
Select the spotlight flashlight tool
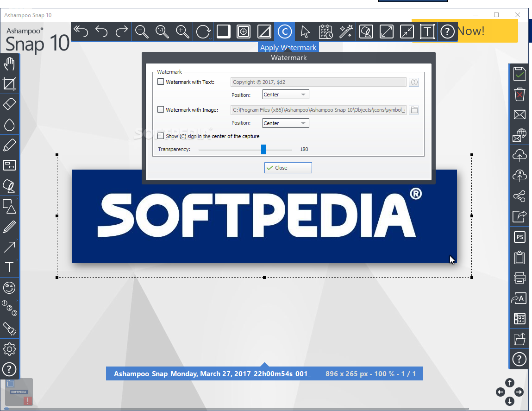pos(9,329)
